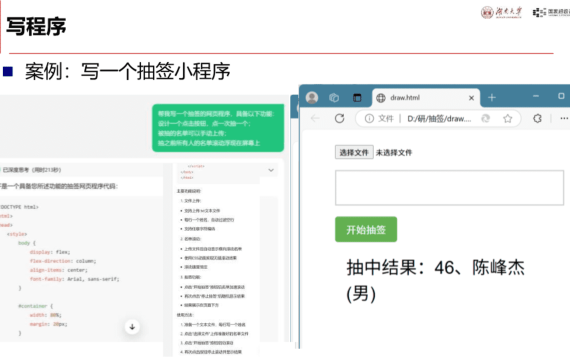
Task: Open the tab actions menu icon
Action: 357,97
